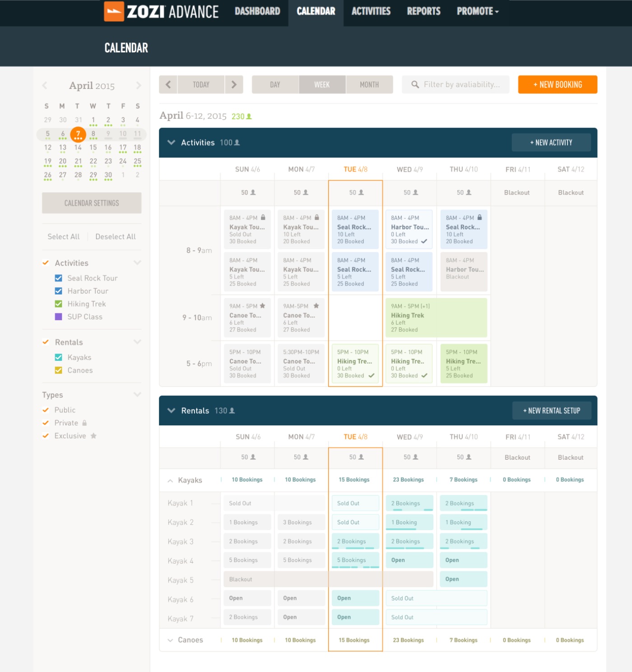Open the Promote dropdown menu

coord(477,11)
